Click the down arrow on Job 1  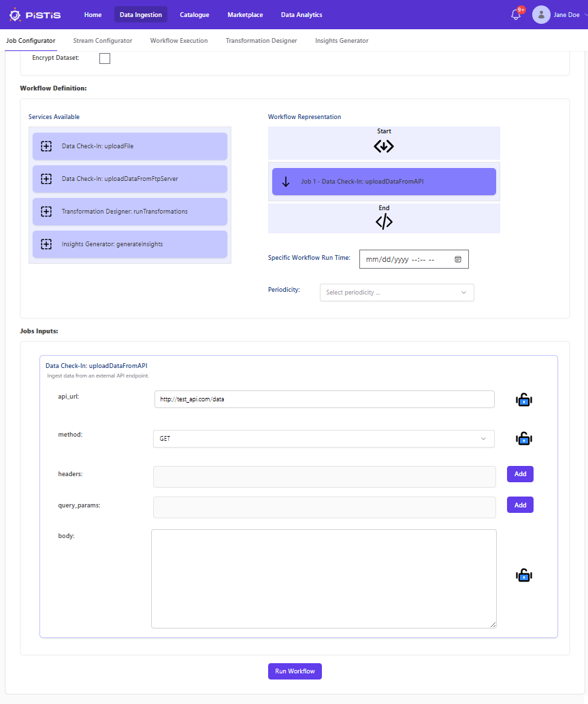tap(286, 182)
